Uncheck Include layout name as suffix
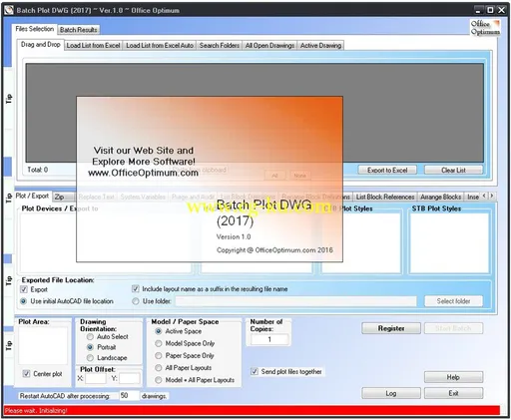Screen dimensions: 511x420 pyautogui.click(x=136, y=288)
